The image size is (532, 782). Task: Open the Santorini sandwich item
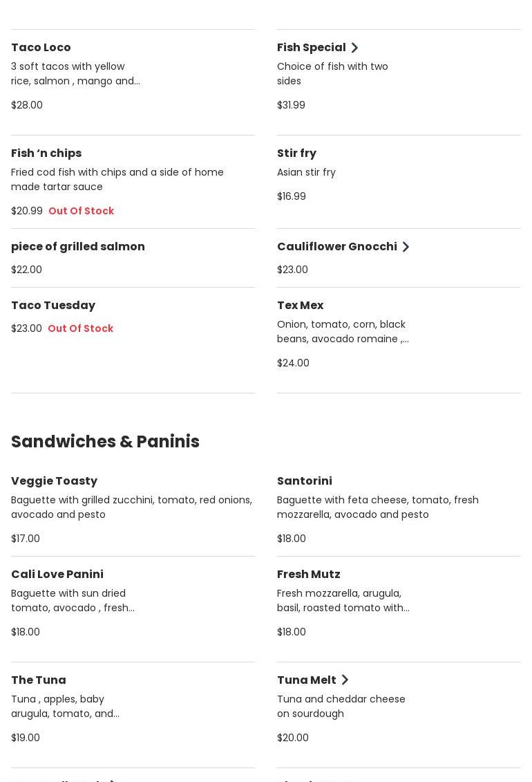[304, 481]
